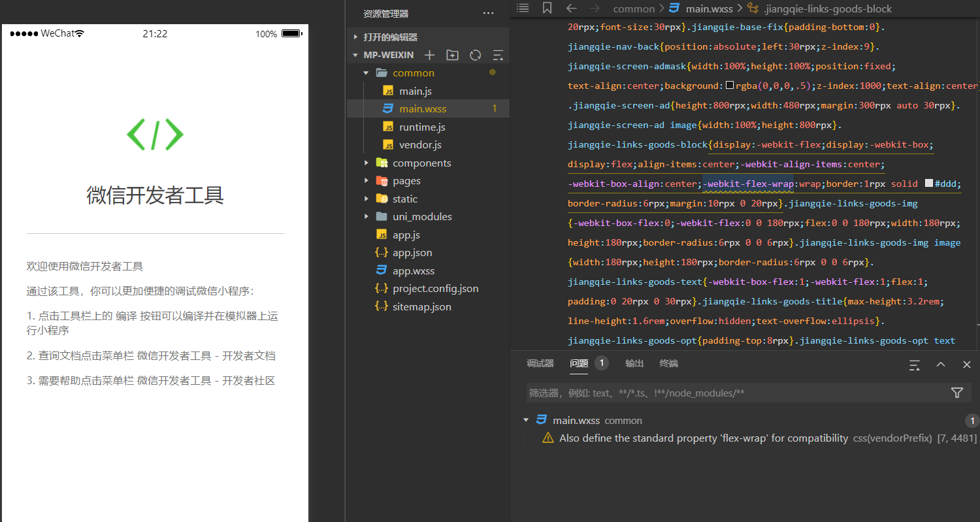980x522 pixels.
Task: Click new file icon in MP-WEIXIN header
Action: click(429, 55)
